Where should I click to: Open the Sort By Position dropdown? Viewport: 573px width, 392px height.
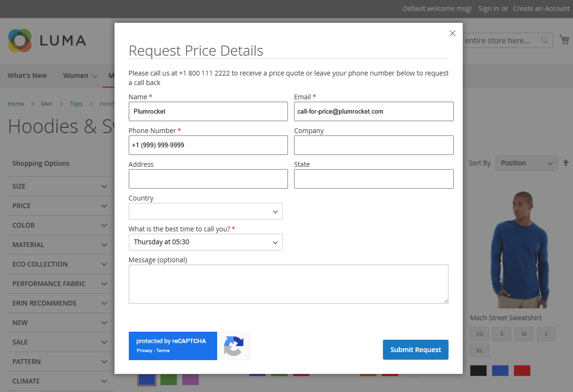click(x=526, y=163)
